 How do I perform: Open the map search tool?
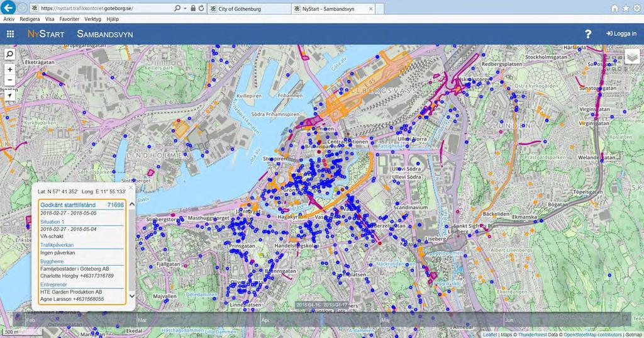coord(9,54)
